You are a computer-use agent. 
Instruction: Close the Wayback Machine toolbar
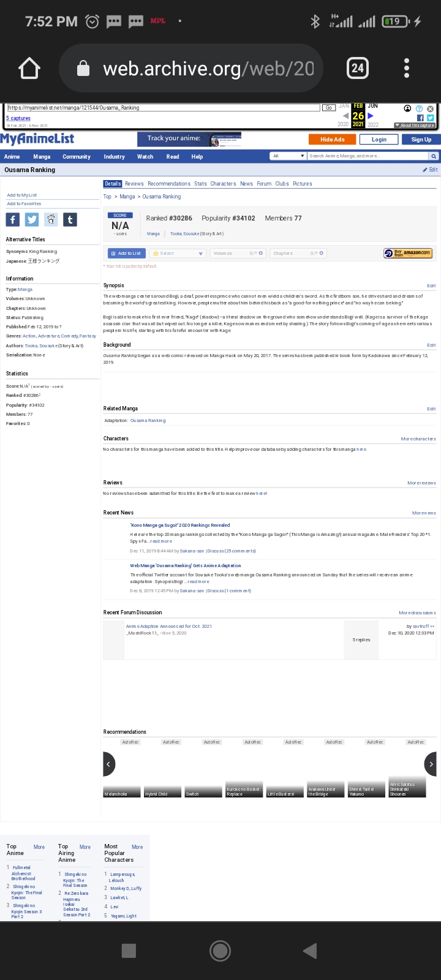click(x=430, y=108)
